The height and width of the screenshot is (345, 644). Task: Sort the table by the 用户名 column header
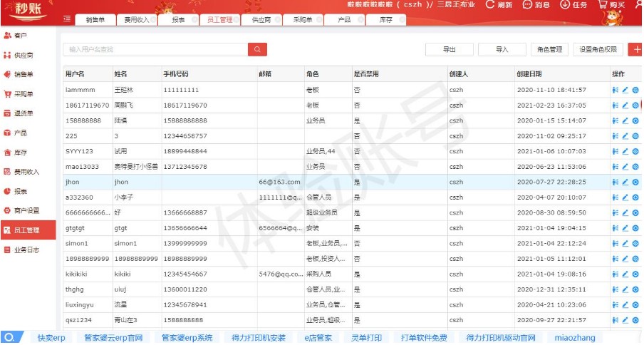75,74
